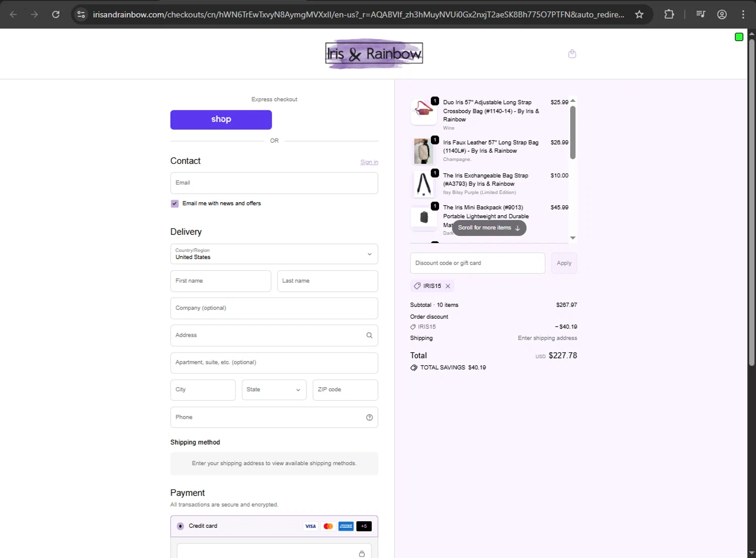The height and width of the screenshot is (558, 756).
Task: Open the shopping cart bag icon
Action: (572, 53)
